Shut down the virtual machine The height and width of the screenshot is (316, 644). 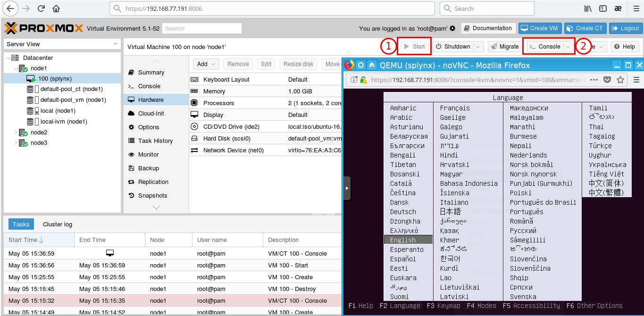(452, 47)
